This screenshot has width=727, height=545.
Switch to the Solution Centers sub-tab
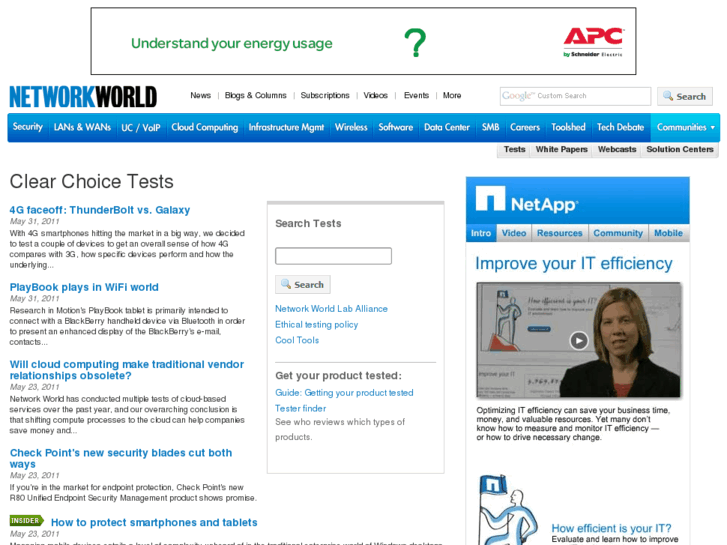680,149
